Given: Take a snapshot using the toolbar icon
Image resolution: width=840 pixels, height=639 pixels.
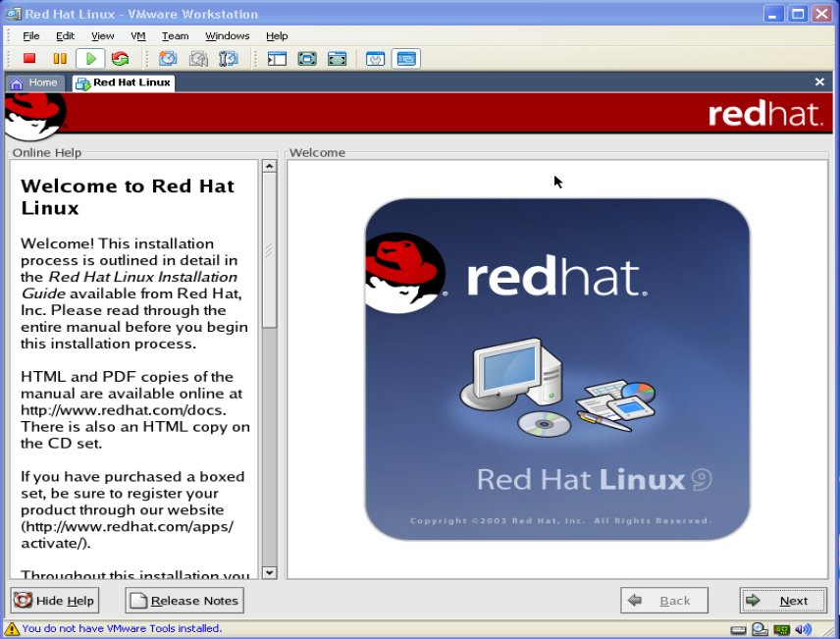Looking at the screenshot, I should [168, 59].
